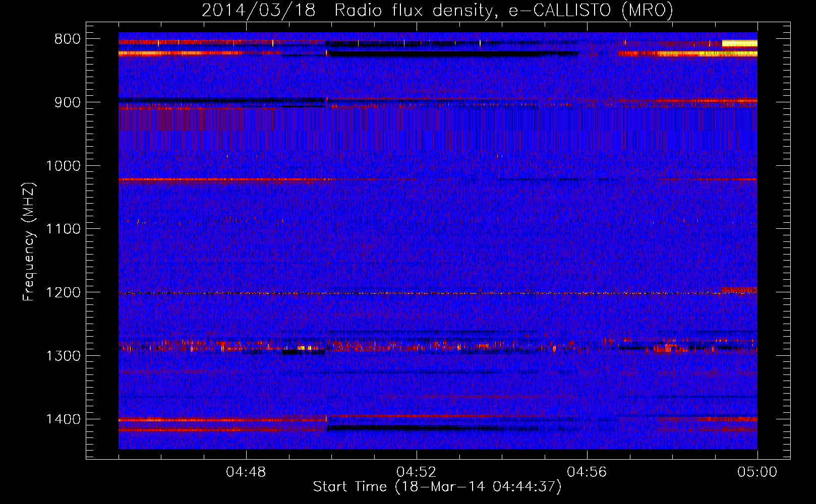Select the '1400' frequency axis label
Image resolution: width=816 pixels, height=504 pixels.
coord(63,419)
